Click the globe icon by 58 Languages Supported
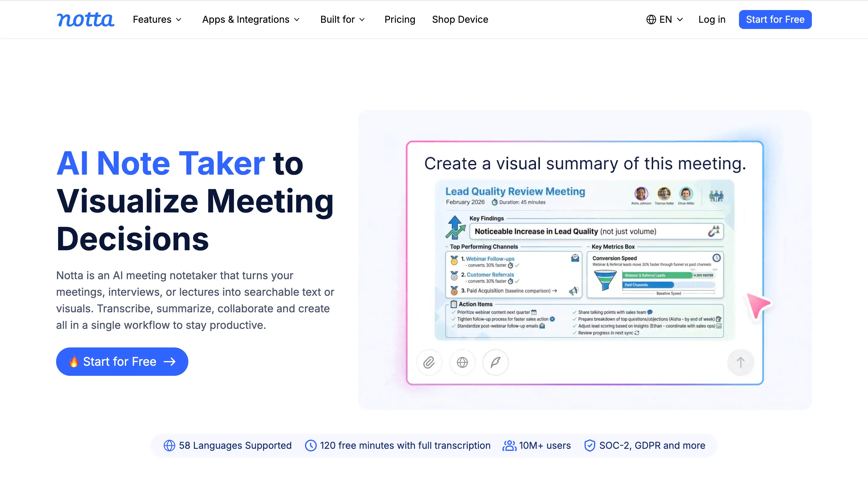 (x=169, y=446)
